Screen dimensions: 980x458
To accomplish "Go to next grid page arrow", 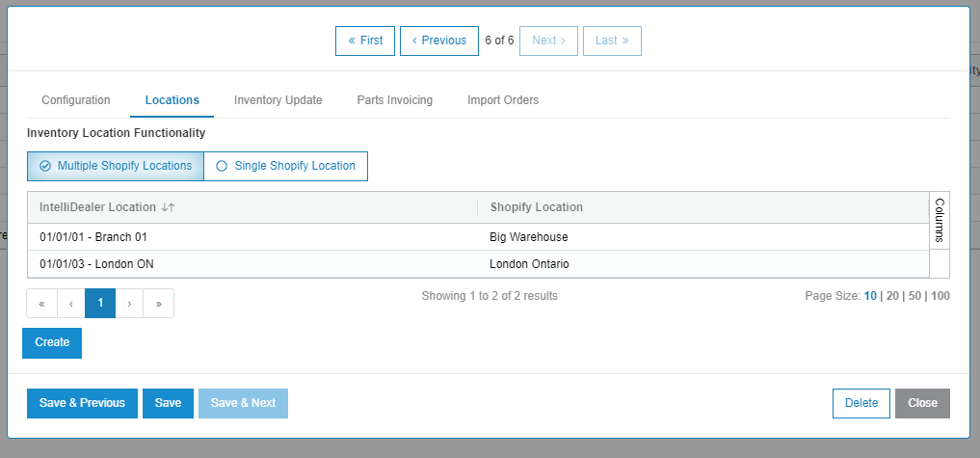I will click(x=129, y=304).
